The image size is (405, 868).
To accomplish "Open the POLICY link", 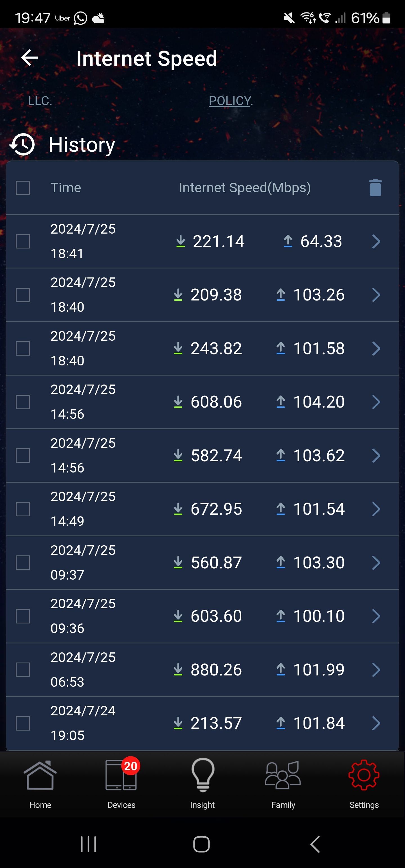I will (x=230, y=101).
